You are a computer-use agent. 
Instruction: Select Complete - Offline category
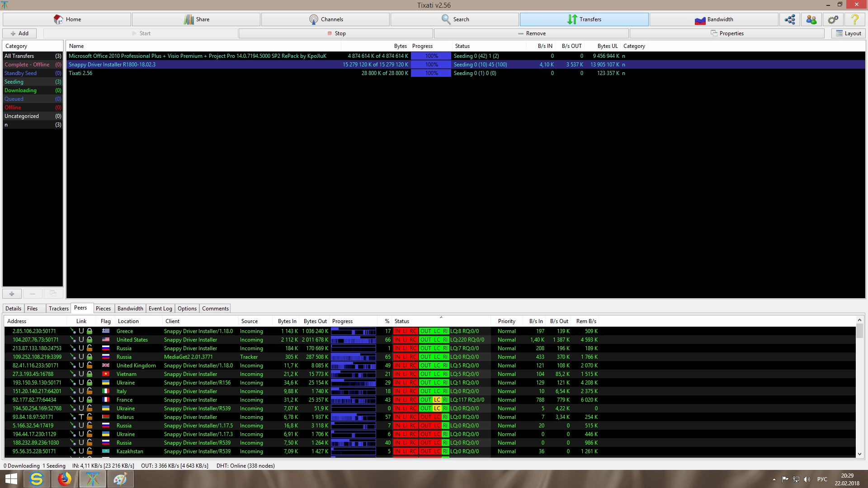[x=33, y=65]
